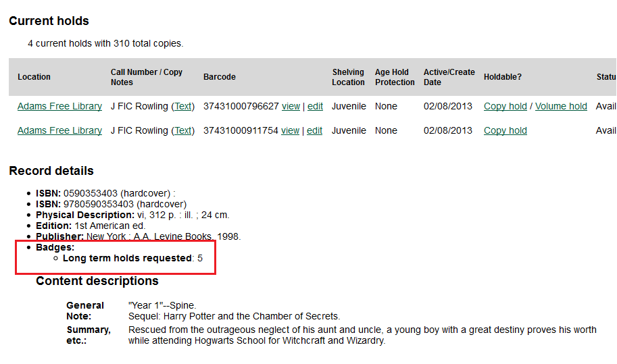Click the Text link in first row
Viewport: 617px width, 364px height.
tap(183, 106)
